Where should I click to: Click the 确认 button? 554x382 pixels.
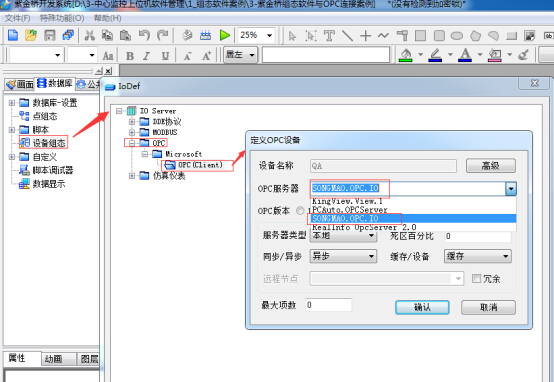[422, 307]
